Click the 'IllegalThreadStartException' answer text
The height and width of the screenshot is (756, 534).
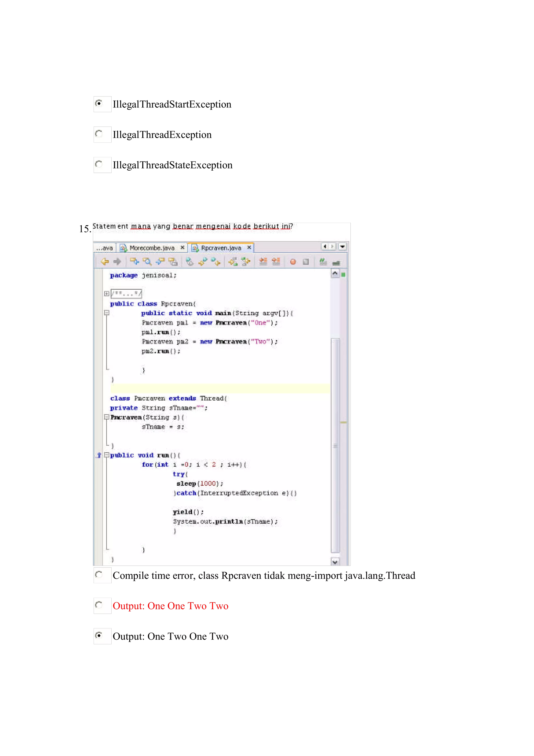pos(172,104)
